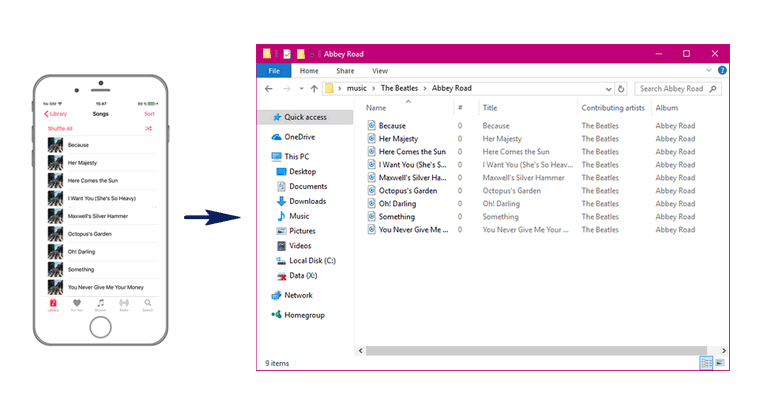Open Pictures folder in sidebar
Screen dimensions: 760x413
(x=296, y=231)
